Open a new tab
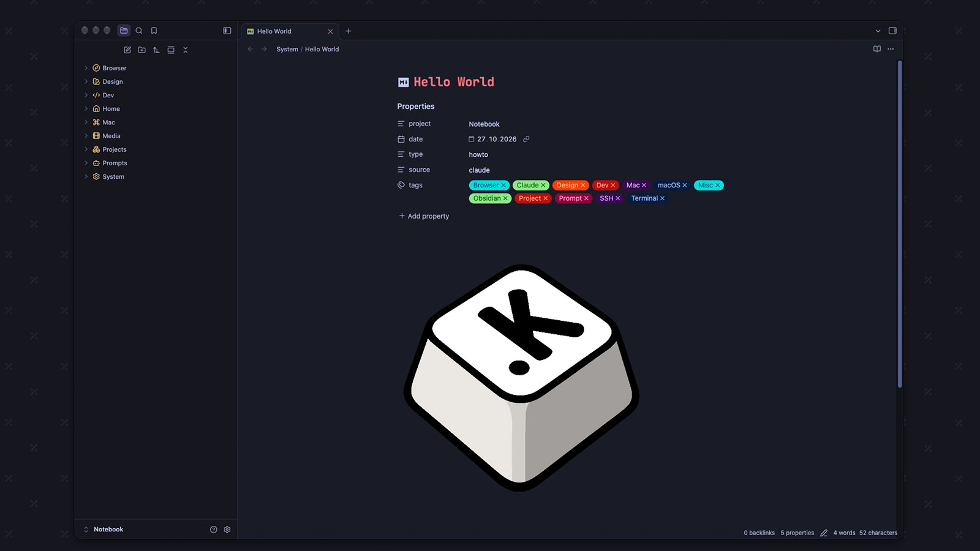This screenshot has width=980, height=551. click(x=348, y=31)
